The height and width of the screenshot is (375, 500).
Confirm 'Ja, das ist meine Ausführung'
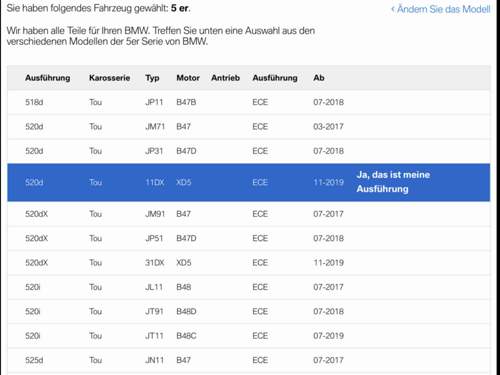[x=393, y=182]
